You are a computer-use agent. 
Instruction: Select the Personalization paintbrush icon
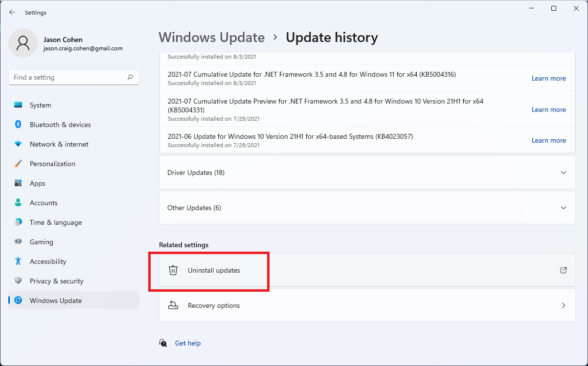point(18,164)
